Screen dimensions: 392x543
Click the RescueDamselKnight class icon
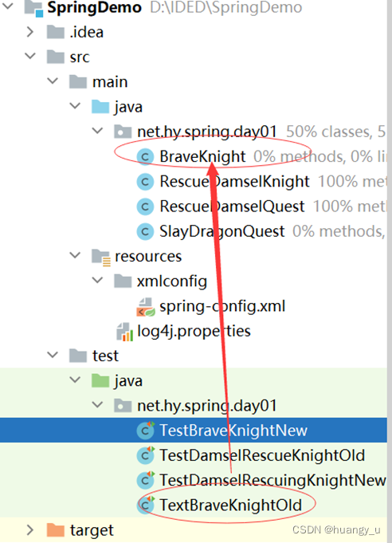tap(145, 182)
